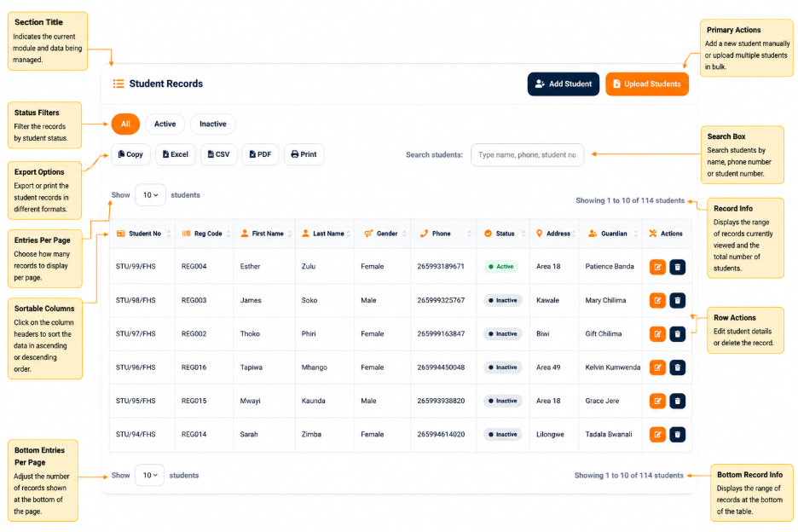Sort the table by Status
This screenshot has width=798, height=532.
(503, 234)
